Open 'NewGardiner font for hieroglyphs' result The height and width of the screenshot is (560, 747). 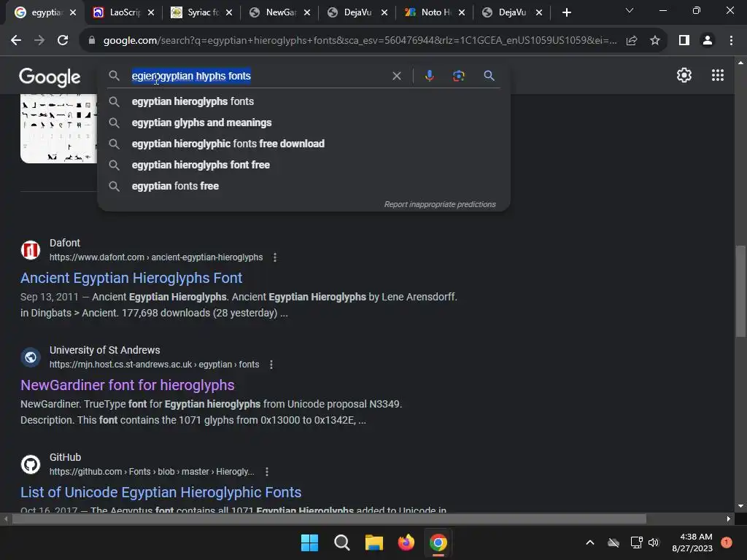(128, 385)
